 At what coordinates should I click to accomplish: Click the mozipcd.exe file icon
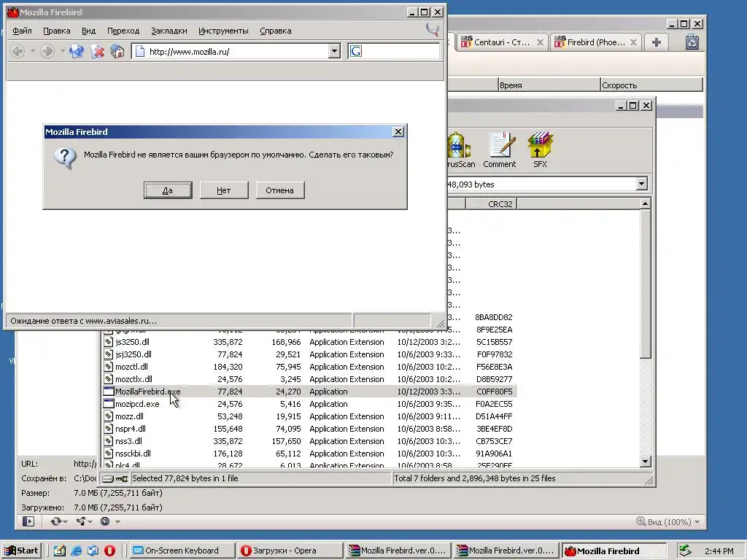(109, 404)
